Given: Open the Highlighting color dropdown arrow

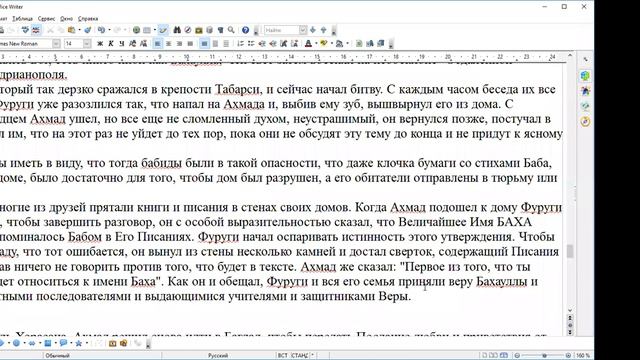Looking at the screenshot, I should pyautogui.click(x=331, y=43).
